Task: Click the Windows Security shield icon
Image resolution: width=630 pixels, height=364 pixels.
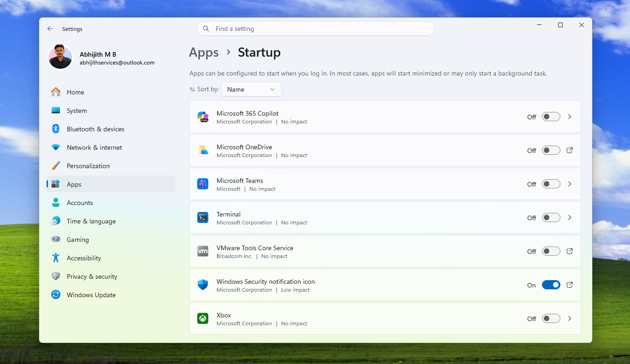Action: pyautogui.click(x=203, y=285)
